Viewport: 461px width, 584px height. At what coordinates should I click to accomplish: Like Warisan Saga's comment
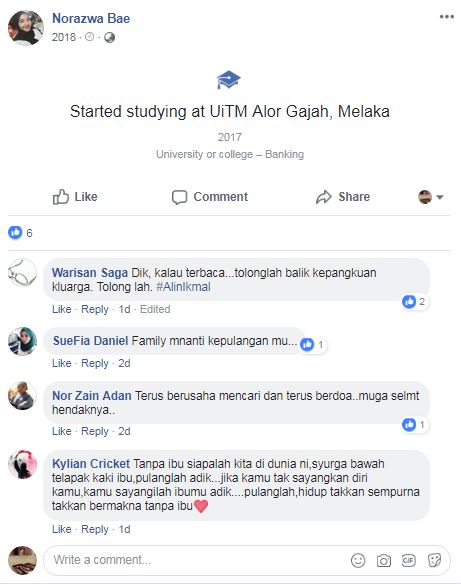61,309
